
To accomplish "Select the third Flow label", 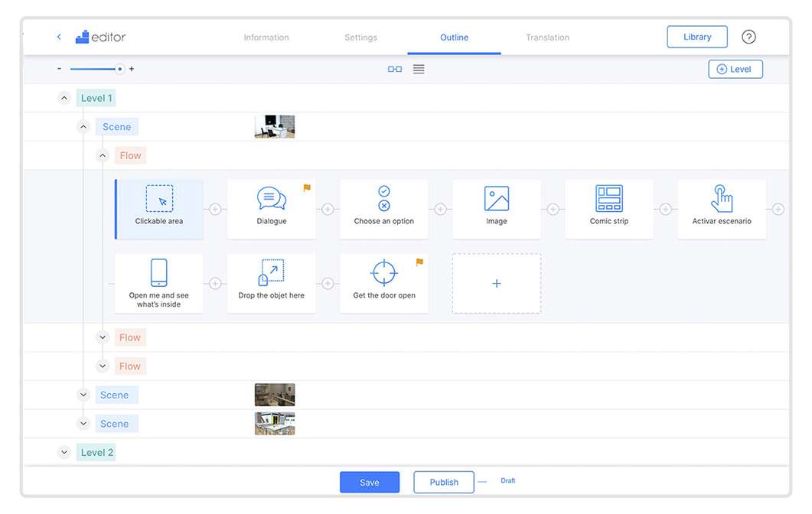I will pyautogui.click(x=130, y=366).
